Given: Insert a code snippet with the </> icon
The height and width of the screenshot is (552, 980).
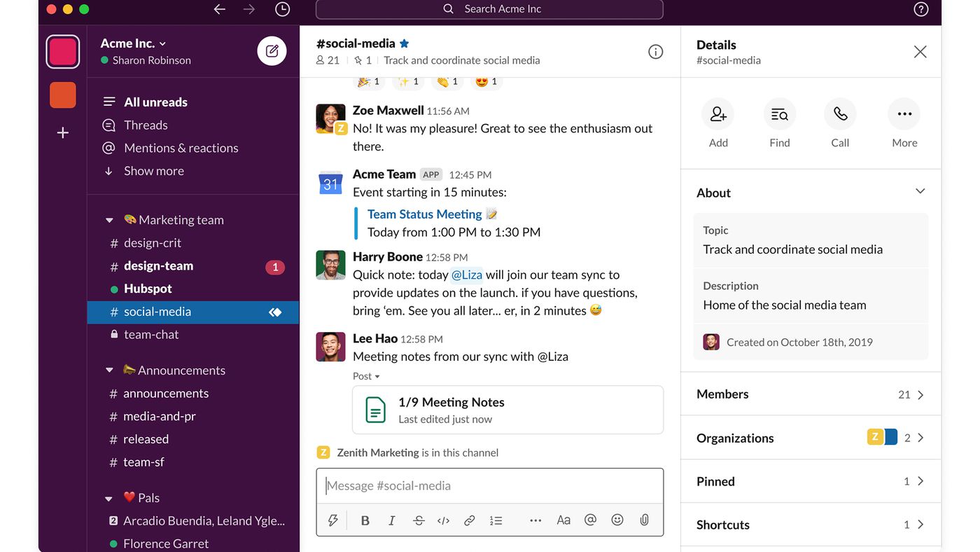Looking at the screenshot, I should (443, 520).
